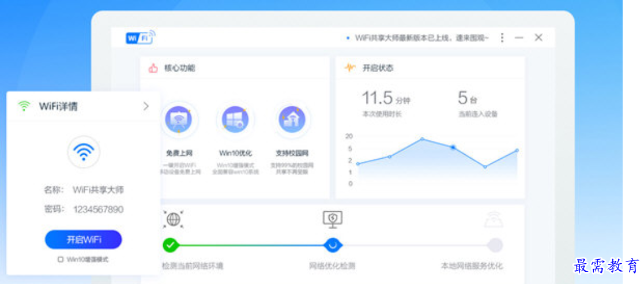Click the 本地网络服务优化 step label
Image resolution: width=644 pixels, height=284 pixels.
472,266
